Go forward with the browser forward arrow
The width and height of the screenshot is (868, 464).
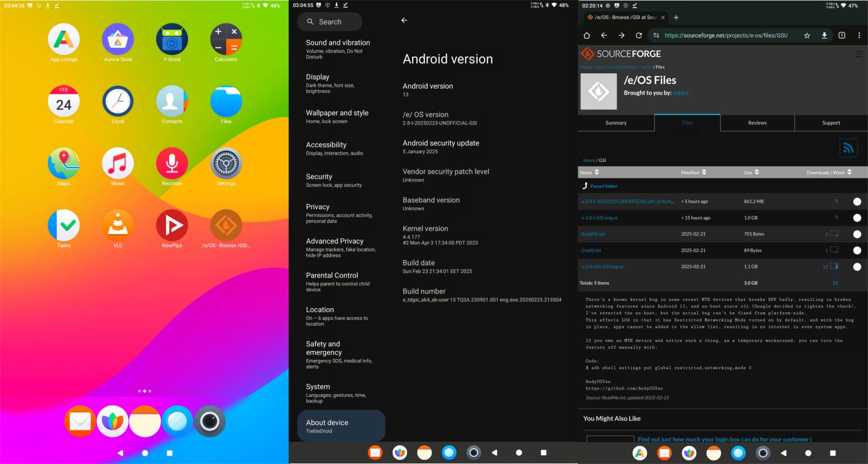coord(622,35)
